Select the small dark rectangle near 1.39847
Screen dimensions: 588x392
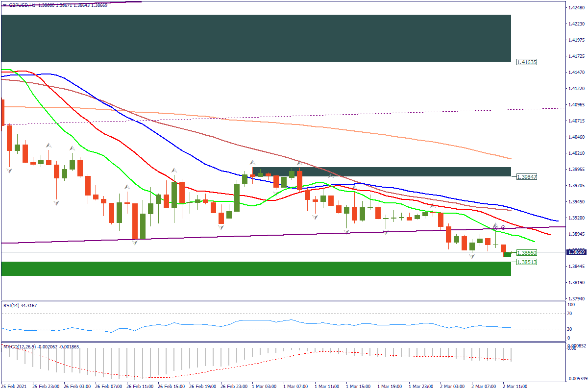(x=381, y=171)
